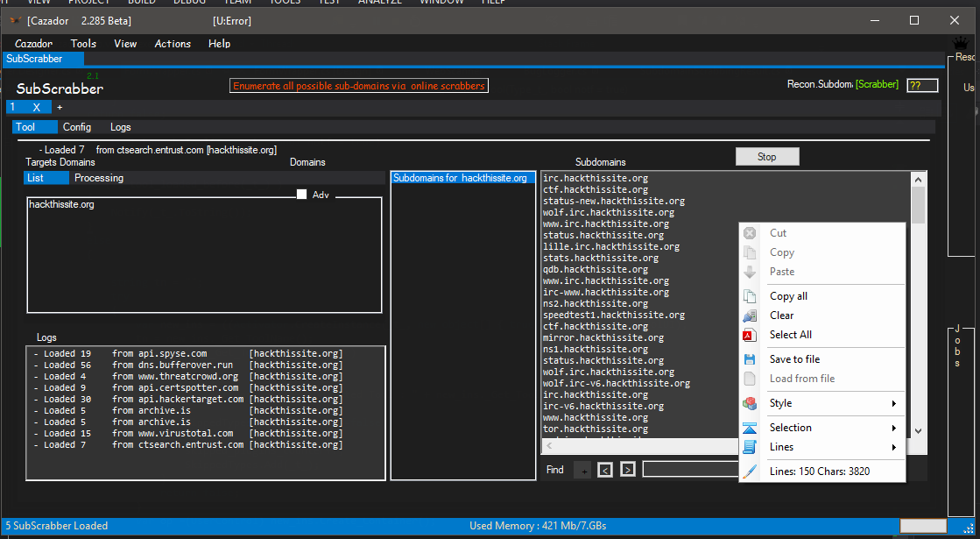Click tor.hackthissite.org line
Image resolution: width=980 pixels, height=539 pixels.
point(596,429)
